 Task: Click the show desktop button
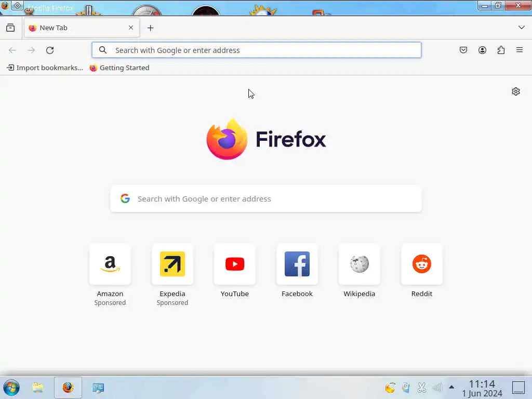click(518, 388)
